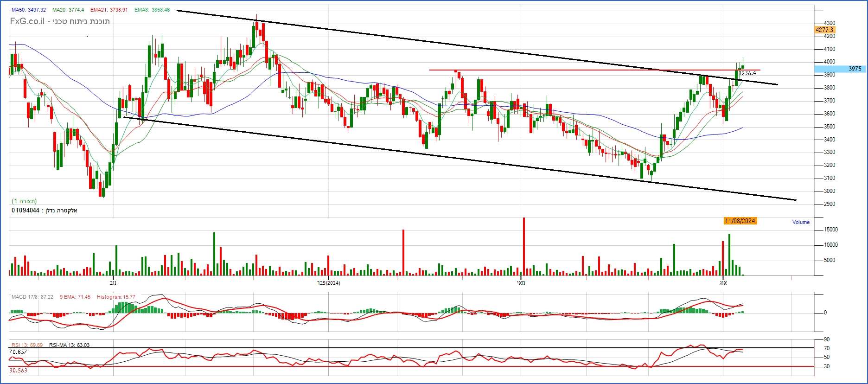The width and height of the screenshot is (868, 384).
Task: Click the red 30.563 oversold level value
Action: tap(18, 371)
